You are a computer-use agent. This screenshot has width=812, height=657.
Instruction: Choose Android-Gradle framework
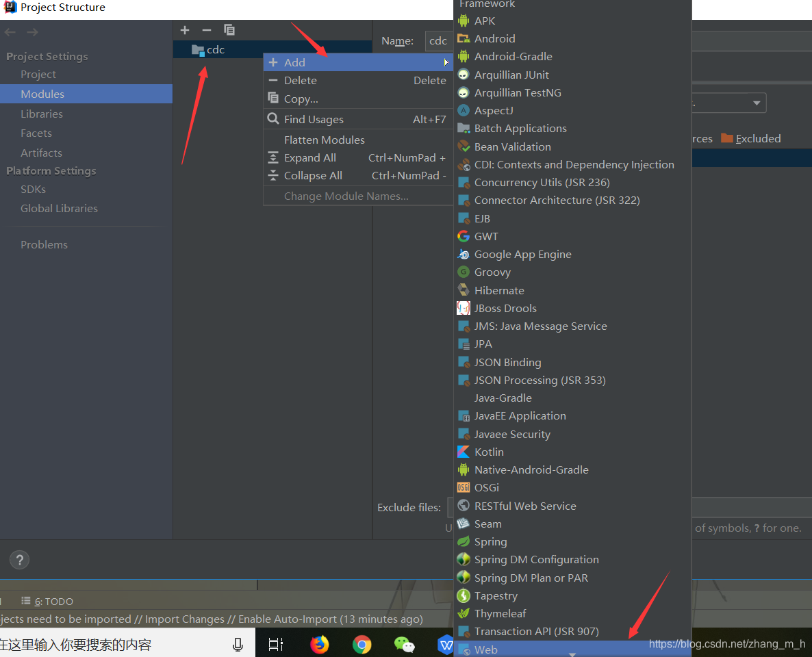pos(572,56)
